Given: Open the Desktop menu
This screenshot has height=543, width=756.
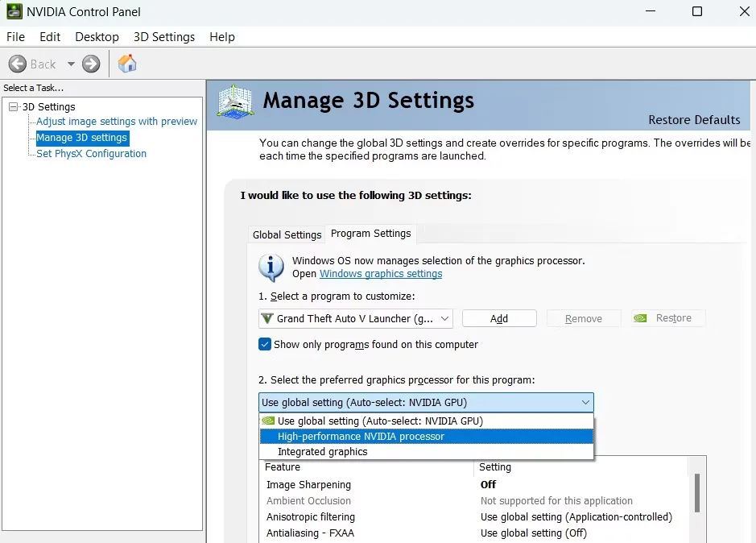Looking at the screenshot, I should tap(97, 37).
